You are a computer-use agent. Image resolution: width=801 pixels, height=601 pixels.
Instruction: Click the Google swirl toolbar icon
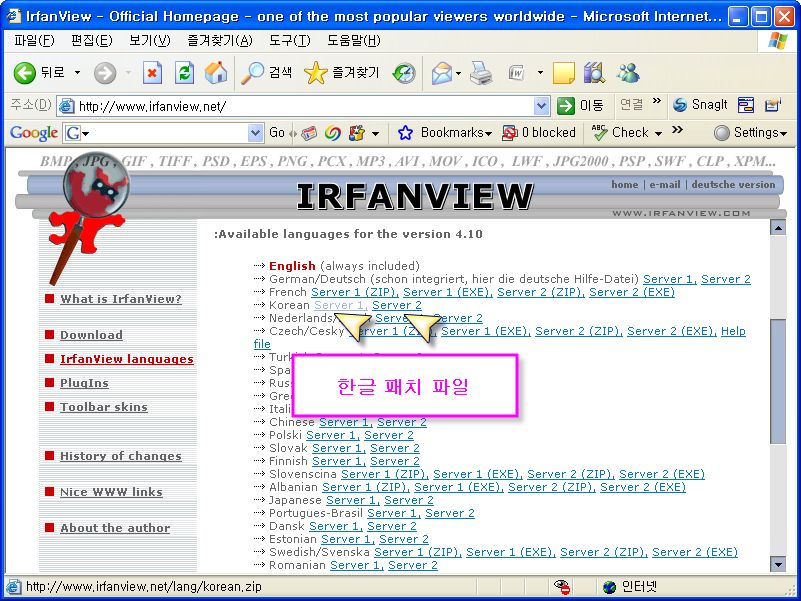[x=333, y=133]
